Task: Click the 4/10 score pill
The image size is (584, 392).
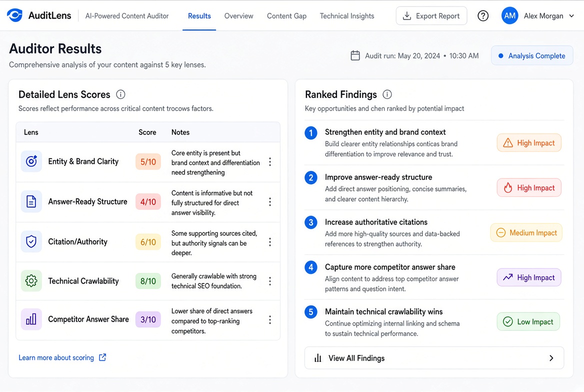Action: click(148, 202)
